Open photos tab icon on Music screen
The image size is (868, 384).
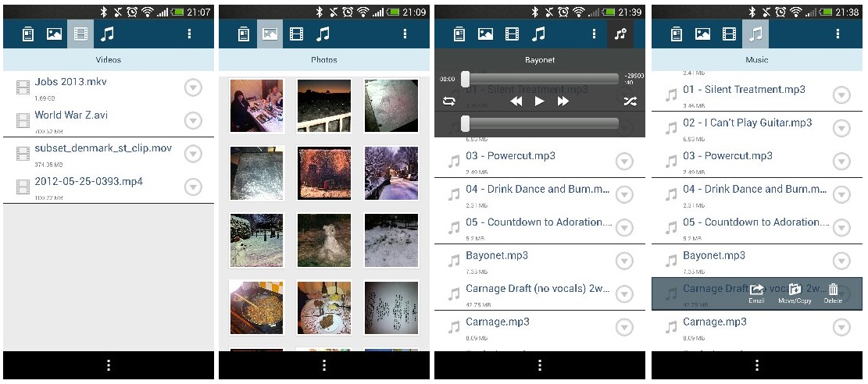click(x=702, y=34)
